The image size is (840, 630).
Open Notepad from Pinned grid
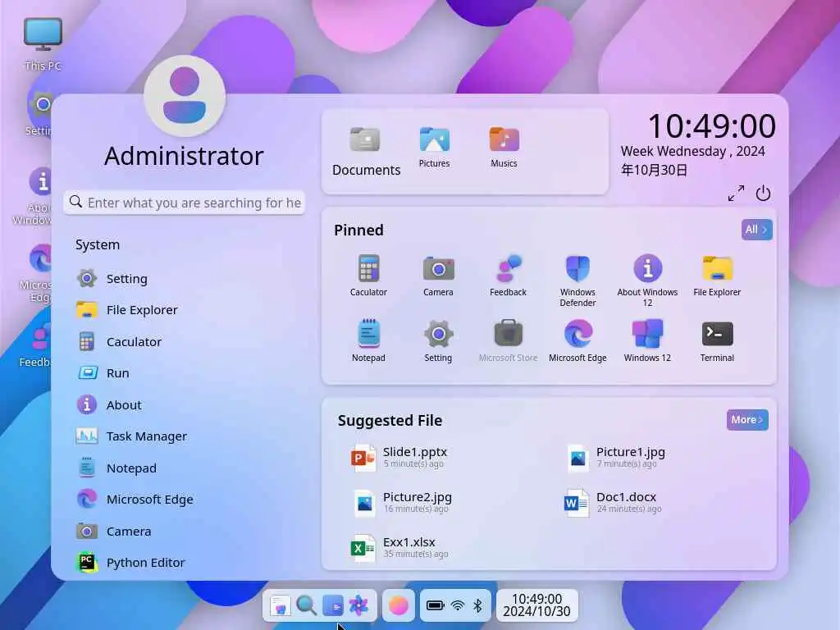(368, 340)
